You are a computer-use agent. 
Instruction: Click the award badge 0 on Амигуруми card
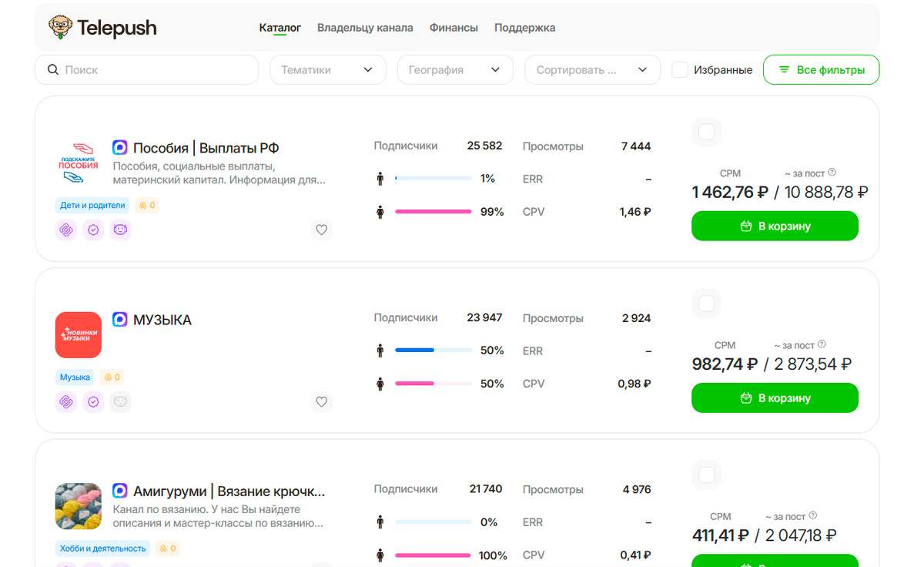[x=168, y=549]
